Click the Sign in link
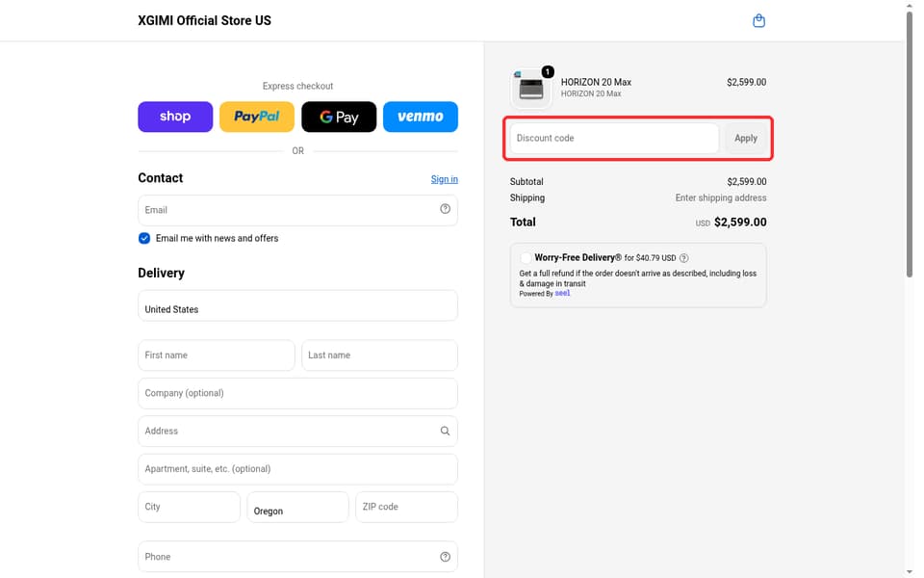This screenshot has height=578, width=924. tap(445, 179)
